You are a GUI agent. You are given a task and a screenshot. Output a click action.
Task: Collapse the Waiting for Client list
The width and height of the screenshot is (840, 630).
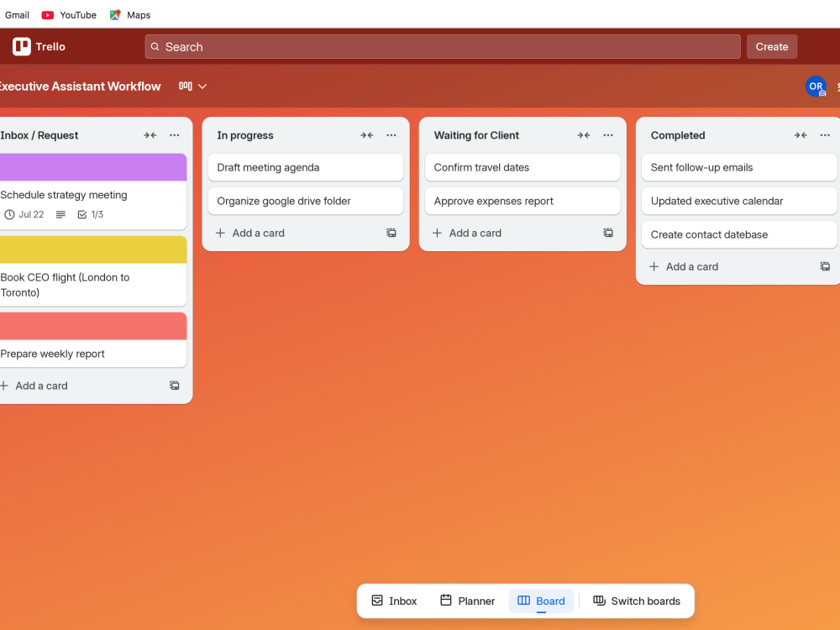[x=584, y=135]
